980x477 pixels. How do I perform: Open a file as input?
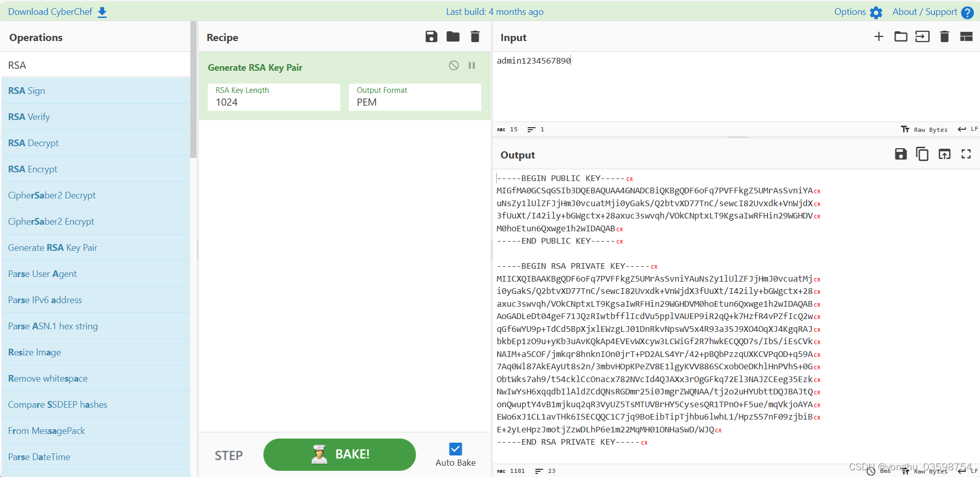(901, 36)
